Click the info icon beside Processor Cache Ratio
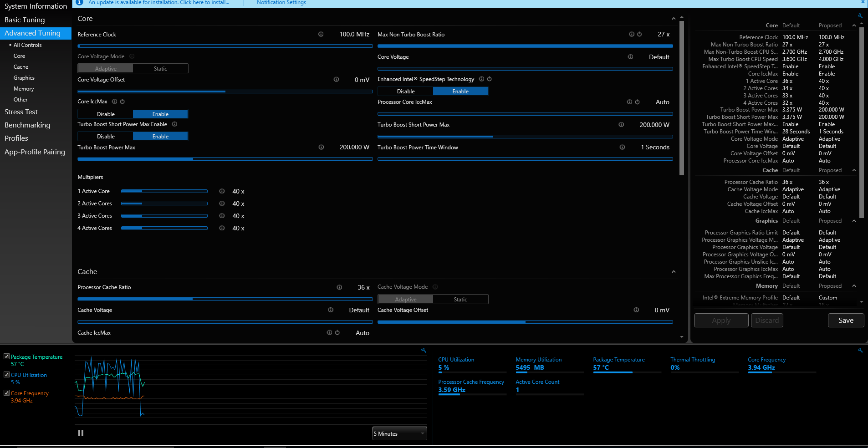 tap(339, 287)
